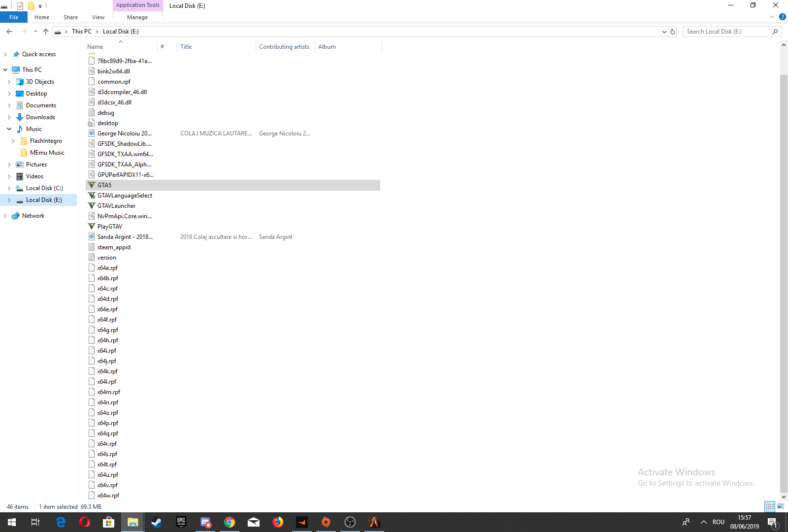Viewport: 788px width, 532px height.
Task: Select the GTAVLanguageSelect file icon
Action: (92, 196)
